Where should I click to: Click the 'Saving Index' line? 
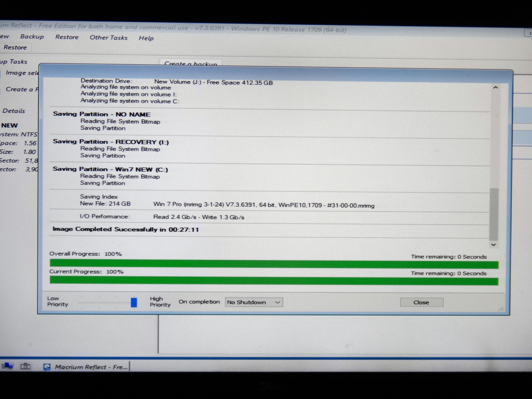click(x=99, y=197)
